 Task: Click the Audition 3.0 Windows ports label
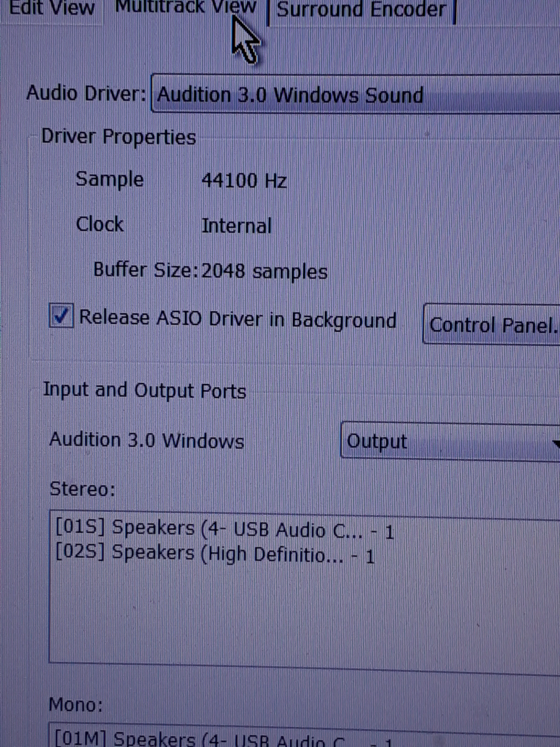tap(146, 440)
